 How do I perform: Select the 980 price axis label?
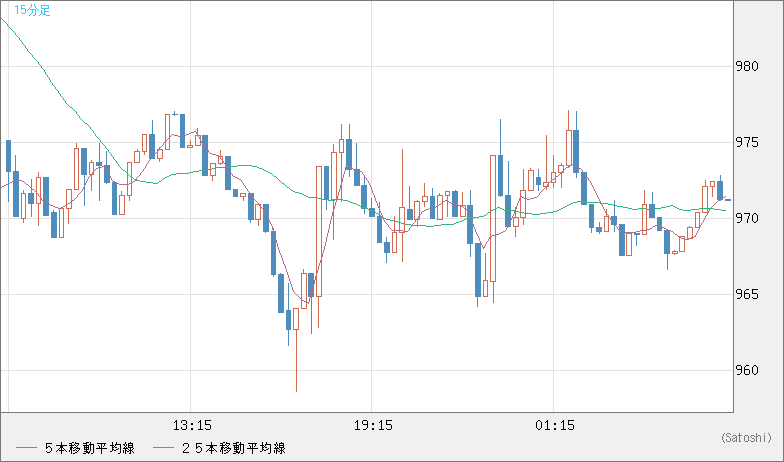pos(746,66)
